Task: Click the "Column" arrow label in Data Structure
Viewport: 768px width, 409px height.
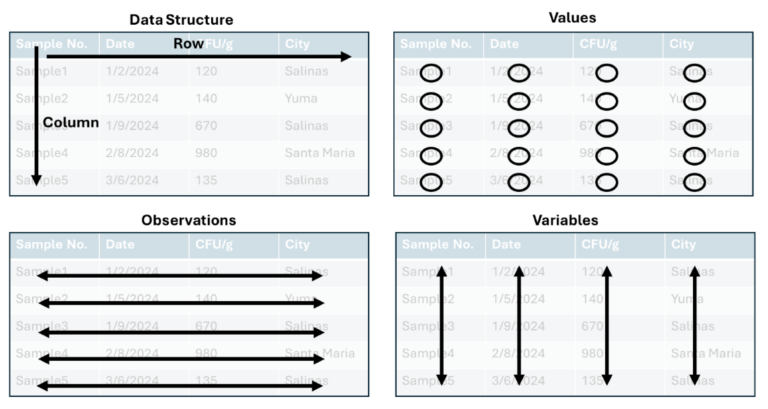Action: (71, 123)
